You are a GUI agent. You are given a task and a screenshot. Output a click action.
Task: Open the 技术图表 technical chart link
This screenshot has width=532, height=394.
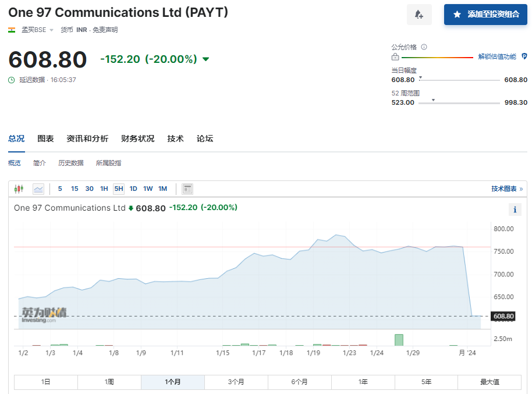507,189
